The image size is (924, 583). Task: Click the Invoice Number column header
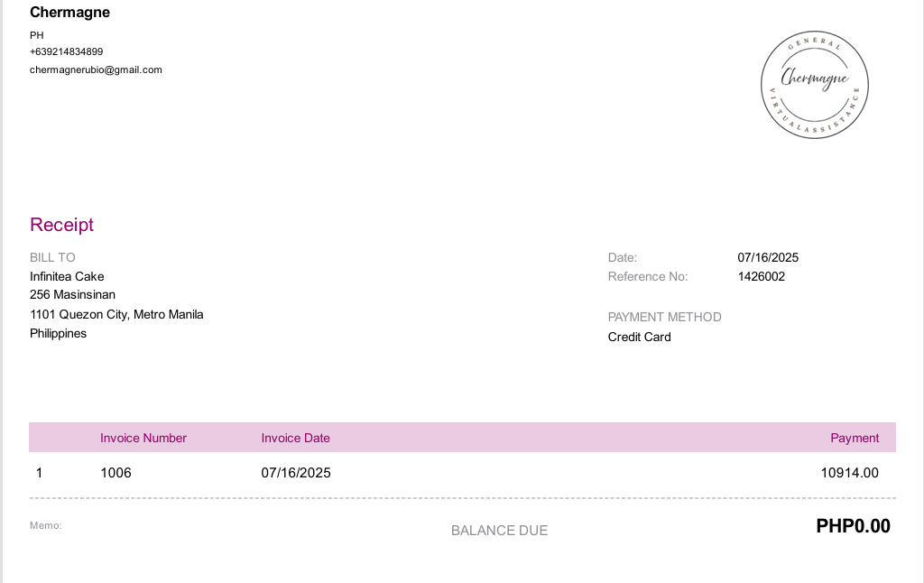143,438
